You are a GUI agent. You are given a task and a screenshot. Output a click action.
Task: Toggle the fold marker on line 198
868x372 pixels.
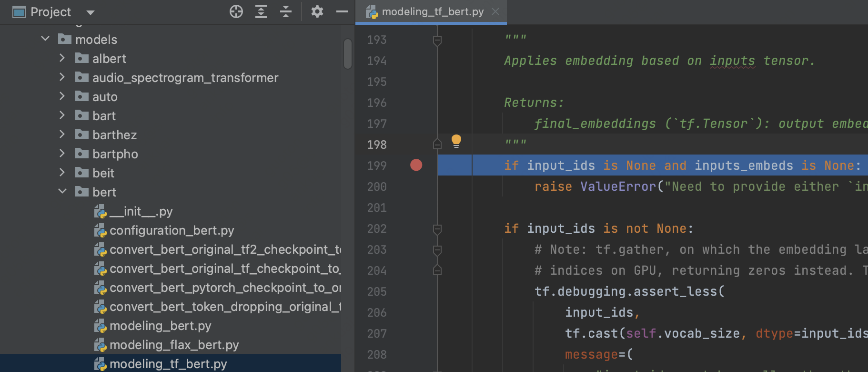437,144
